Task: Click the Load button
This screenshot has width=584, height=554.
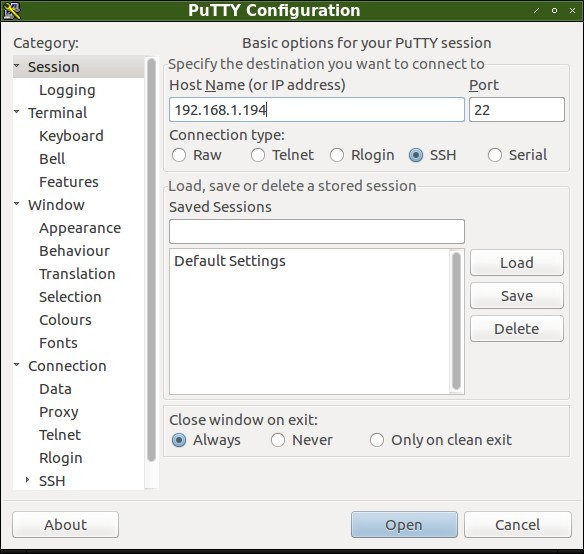Action: 517,263
